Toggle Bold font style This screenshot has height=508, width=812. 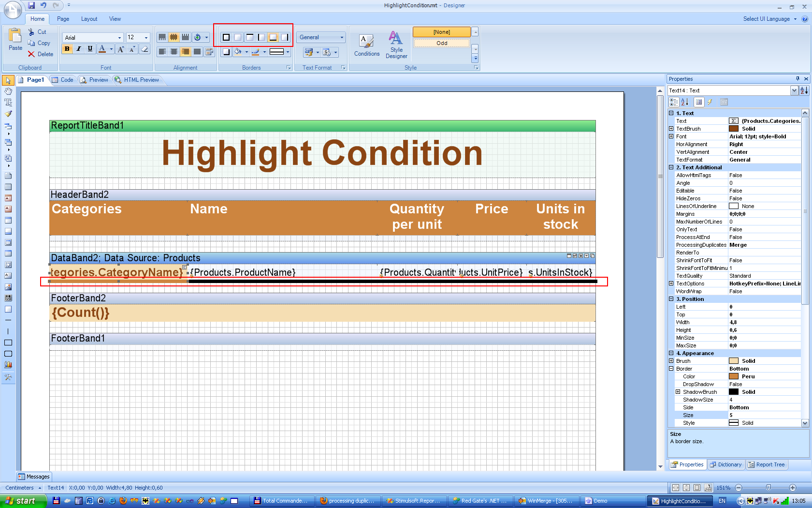click(x=67, y=49)
